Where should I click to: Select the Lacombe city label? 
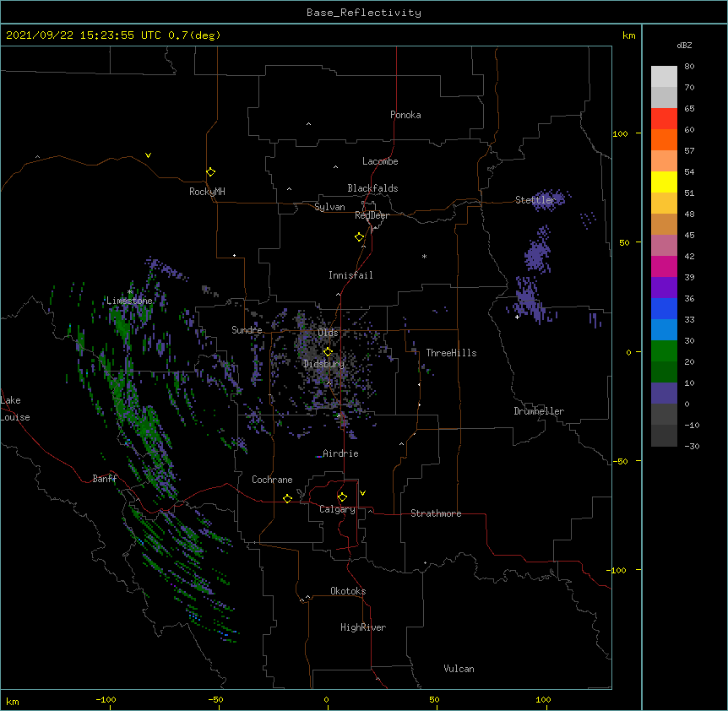pos(380,161)
